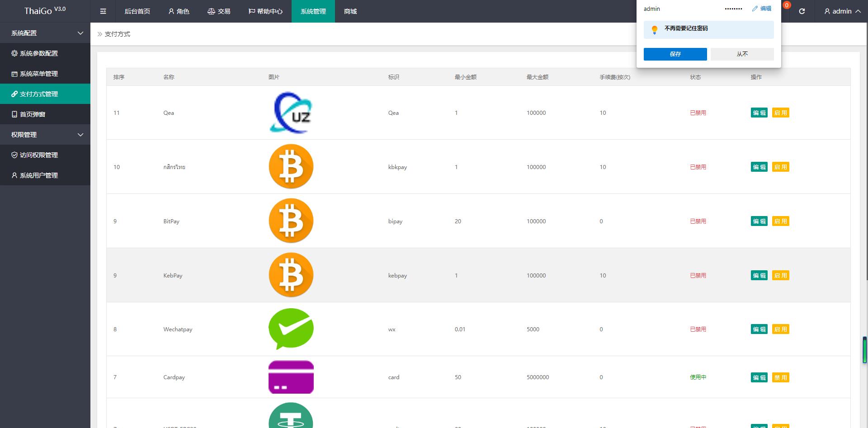Click the refresh icon in top bar
The height and width of the screenshot is (428, 868).
pos(802,11)
